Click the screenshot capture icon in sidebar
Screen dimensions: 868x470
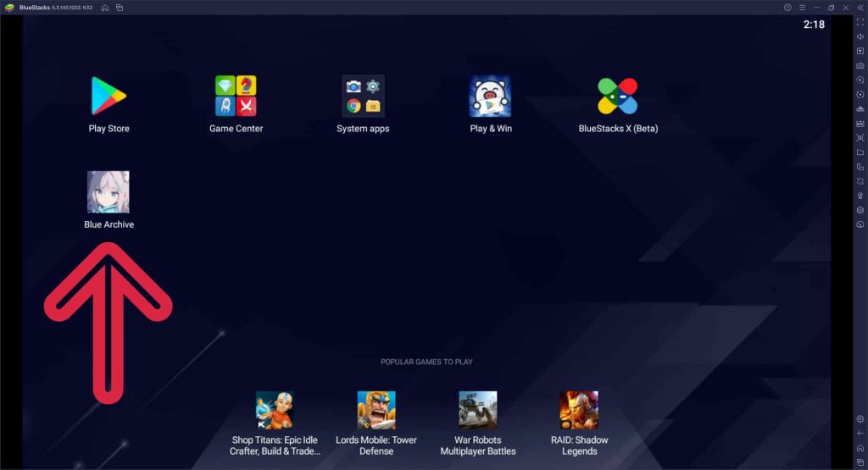[860, 138]
